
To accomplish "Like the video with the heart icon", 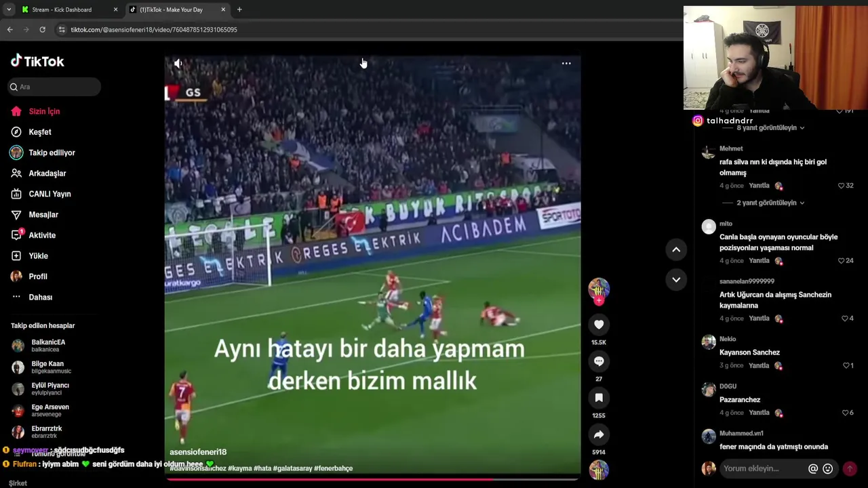I will pos(599,325).
